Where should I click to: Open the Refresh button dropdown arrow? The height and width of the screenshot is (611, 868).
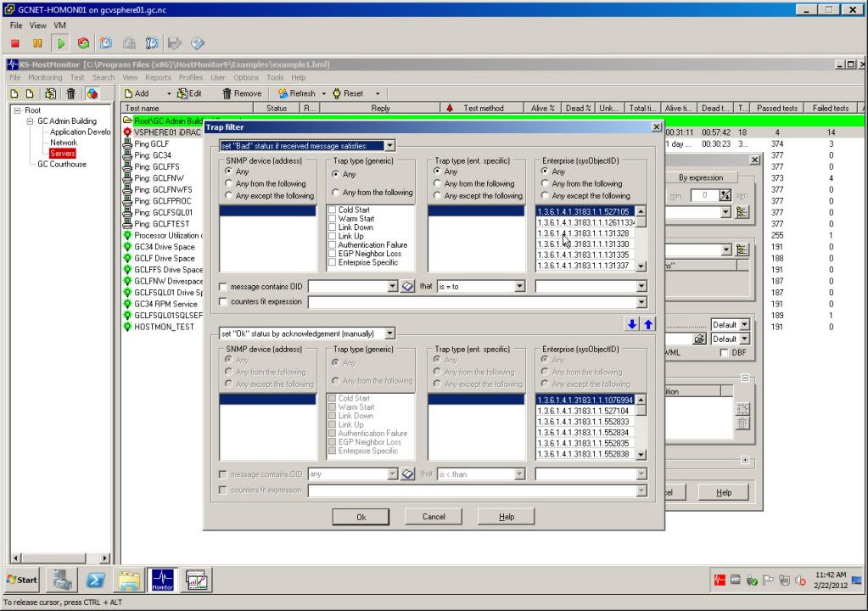pos(324,93)
